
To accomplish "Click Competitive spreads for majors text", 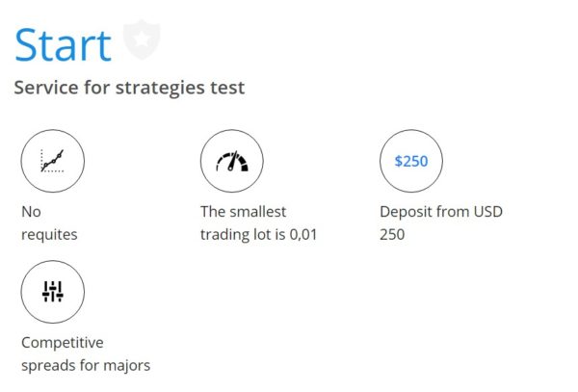I will point(86,354).
